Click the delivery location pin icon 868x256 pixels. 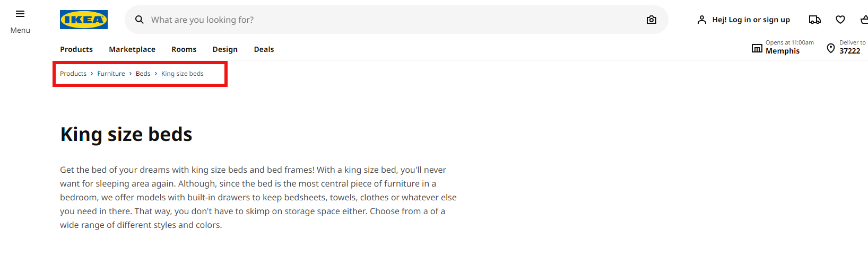pyautogui.click(x=831, y=48)
